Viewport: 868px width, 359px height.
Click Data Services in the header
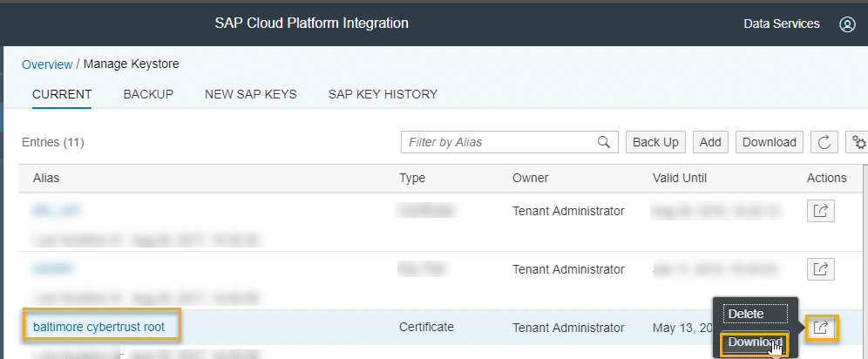[x=781, y=24]
